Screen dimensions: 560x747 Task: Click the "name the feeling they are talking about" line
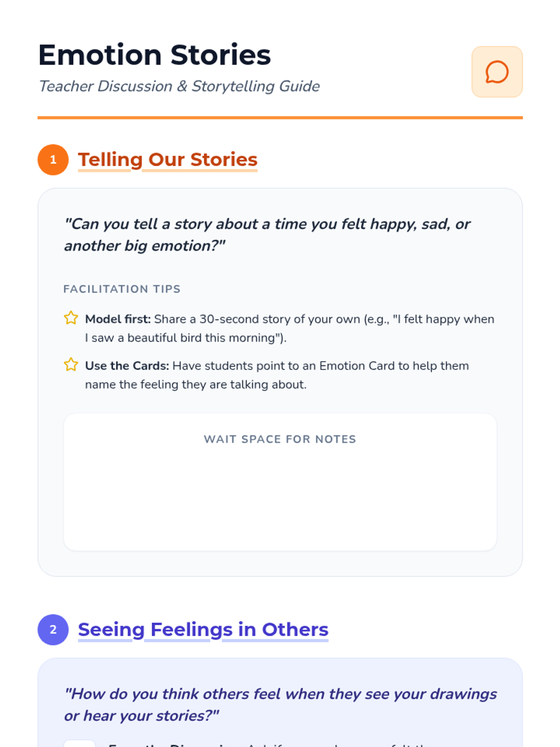pyautogui.click(x=196, y=385)
